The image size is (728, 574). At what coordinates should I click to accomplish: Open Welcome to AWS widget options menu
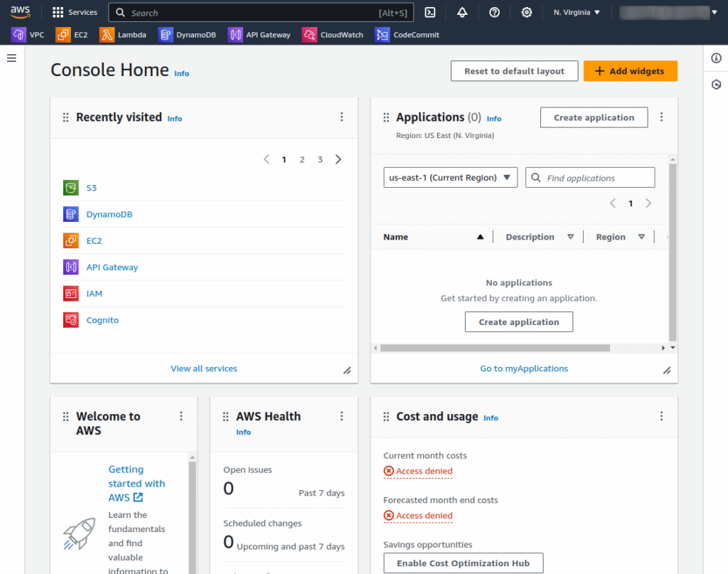pyautogui.click(x=181, y=416)
